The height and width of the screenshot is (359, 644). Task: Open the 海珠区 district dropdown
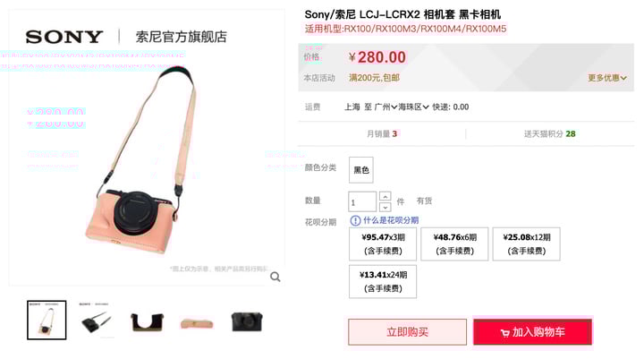413,107
